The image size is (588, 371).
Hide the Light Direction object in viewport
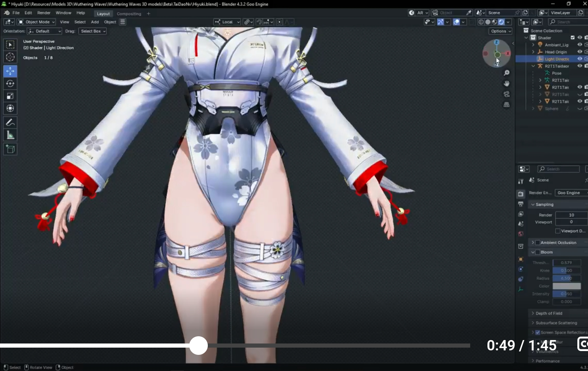click(580, 59)
